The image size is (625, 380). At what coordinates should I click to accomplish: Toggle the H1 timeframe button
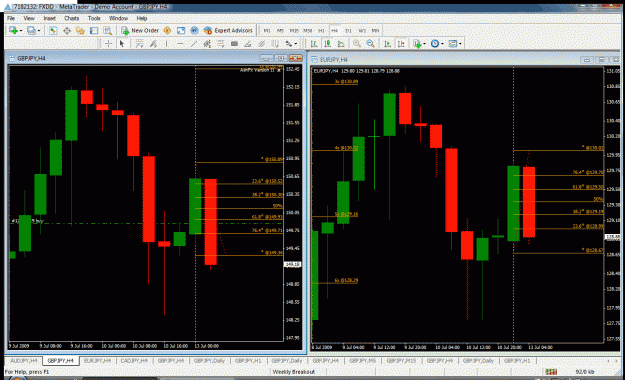tap(321, 30)
